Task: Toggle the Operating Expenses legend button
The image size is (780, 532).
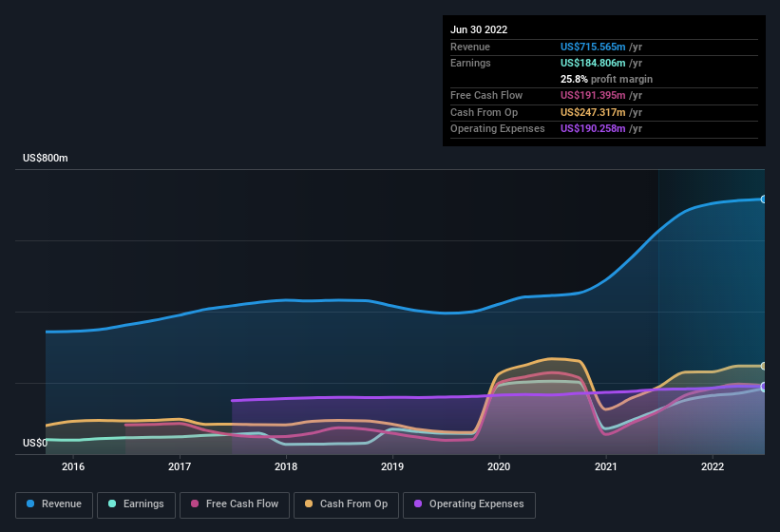Action: click(x=469, y=504)
